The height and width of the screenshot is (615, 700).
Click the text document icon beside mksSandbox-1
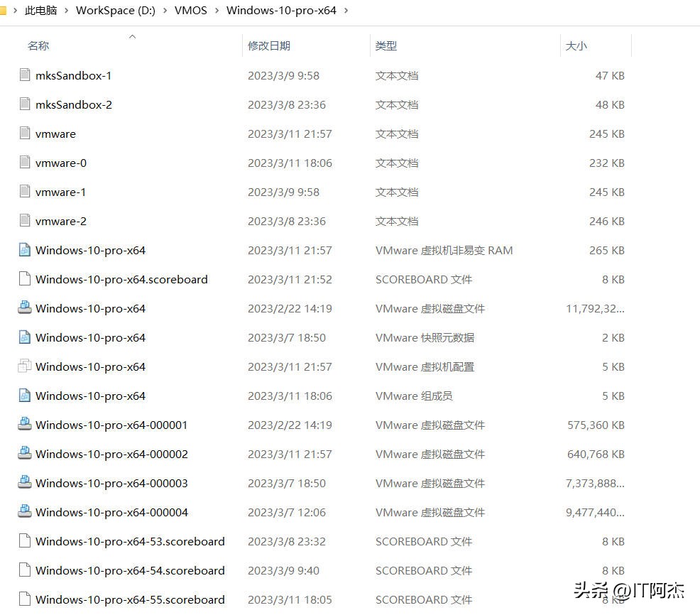tap(25, 75)
